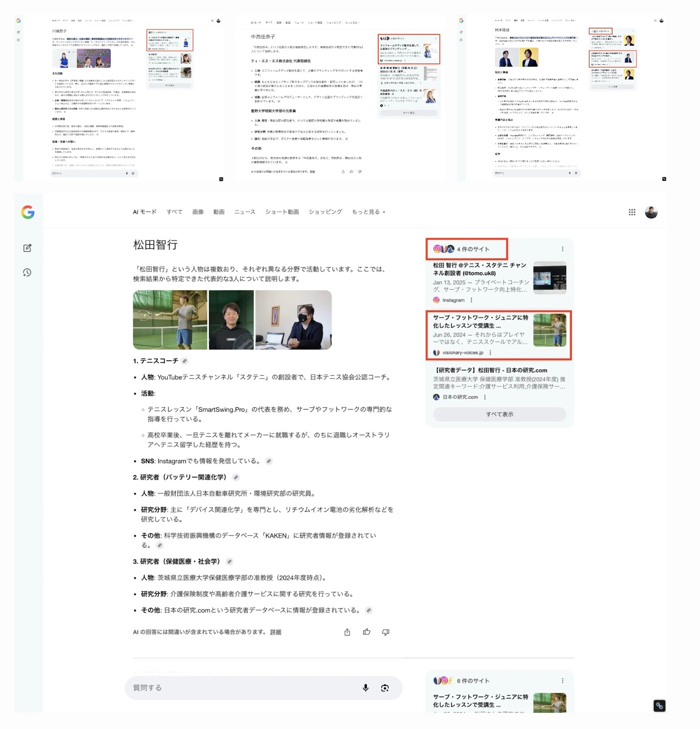
Task: Switch to the 画像 tab
Action: 198,212
